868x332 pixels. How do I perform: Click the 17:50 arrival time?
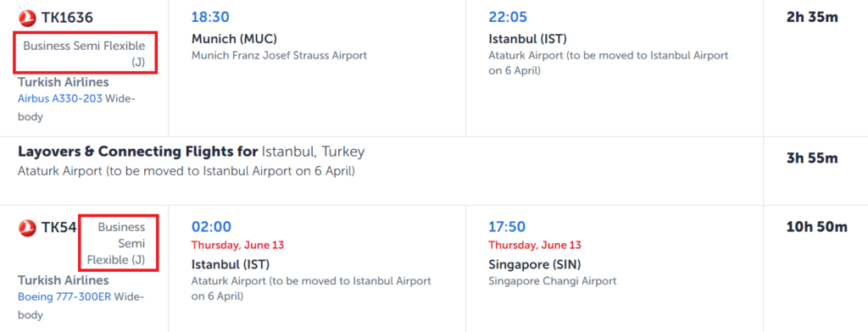tap(507, 226)
